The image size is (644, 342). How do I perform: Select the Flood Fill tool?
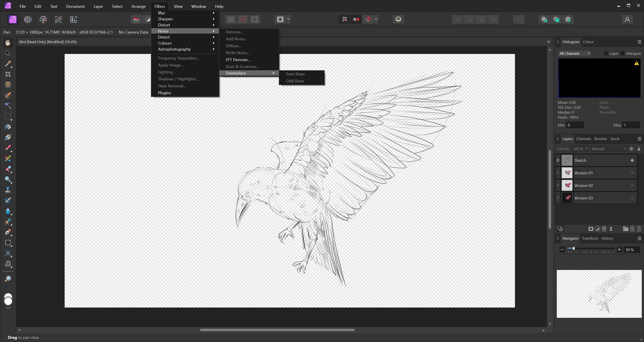(8, 127)
